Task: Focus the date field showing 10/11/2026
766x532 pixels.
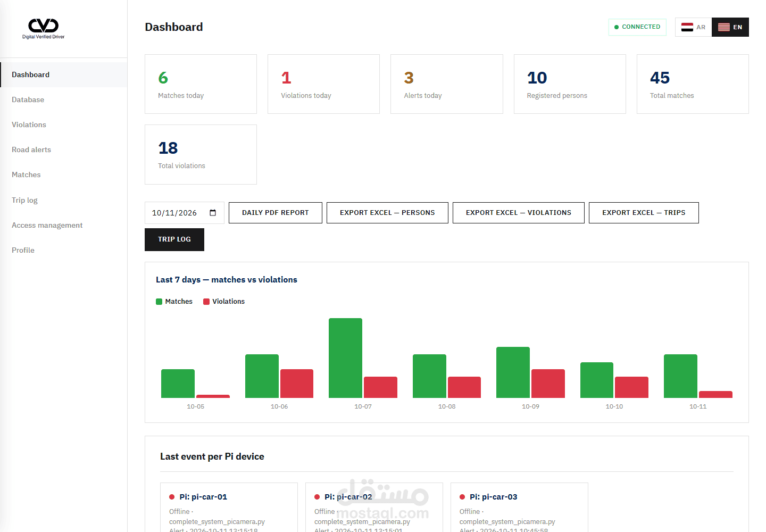Action: coord(184,213)
